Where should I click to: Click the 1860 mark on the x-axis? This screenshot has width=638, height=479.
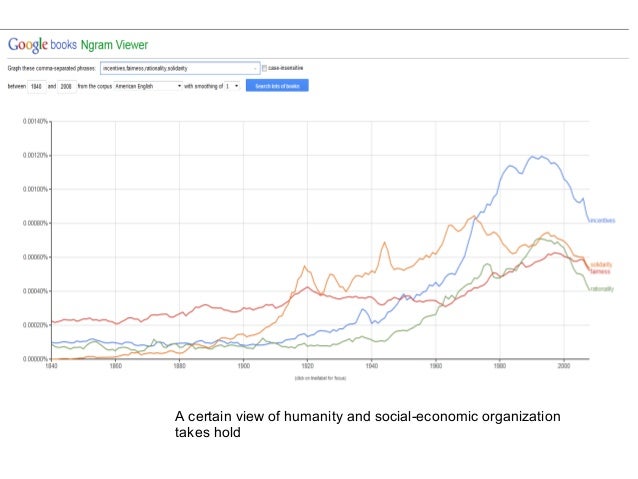115,366
